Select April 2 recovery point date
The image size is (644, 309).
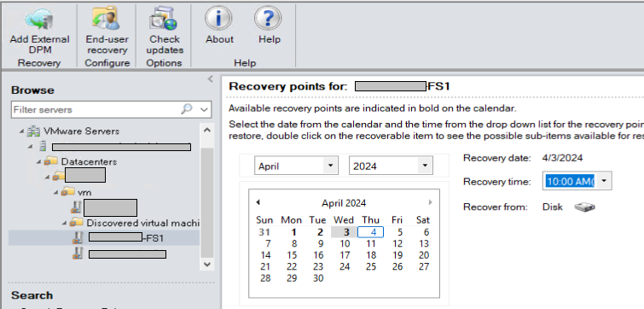320,232
